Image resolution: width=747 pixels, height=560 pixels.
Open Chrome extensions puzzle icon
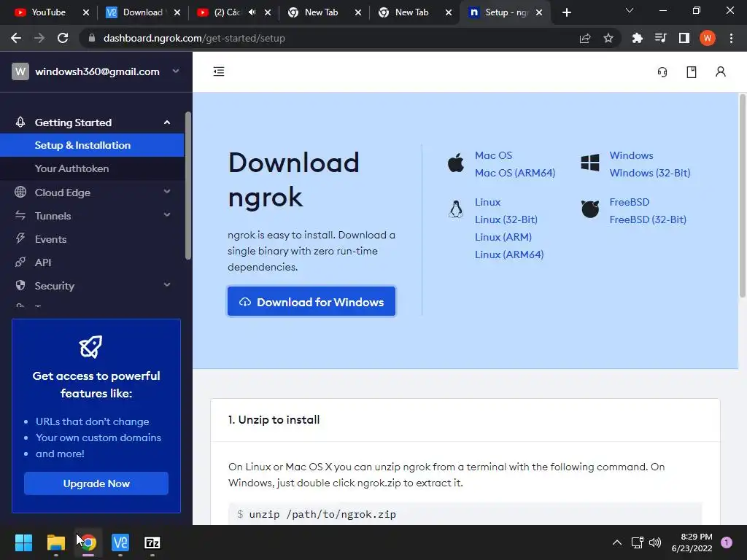point(637,38)
